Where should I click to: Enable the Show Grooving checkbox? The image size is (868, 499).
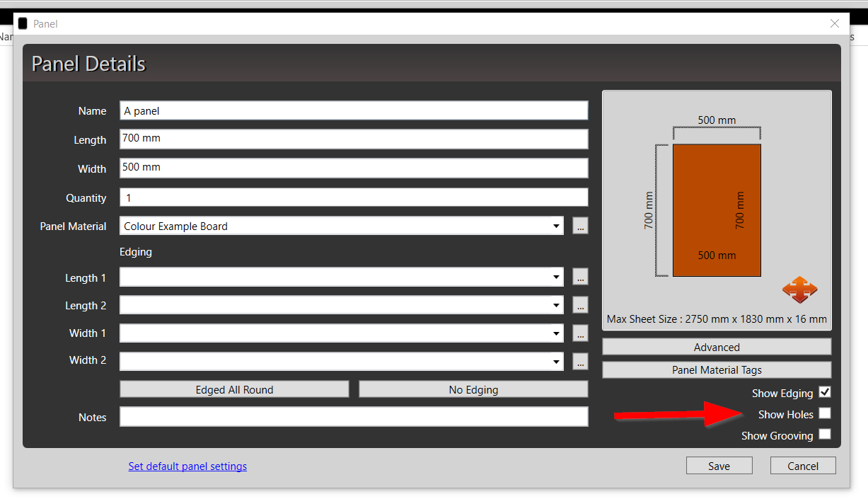(x=825, y=435)
